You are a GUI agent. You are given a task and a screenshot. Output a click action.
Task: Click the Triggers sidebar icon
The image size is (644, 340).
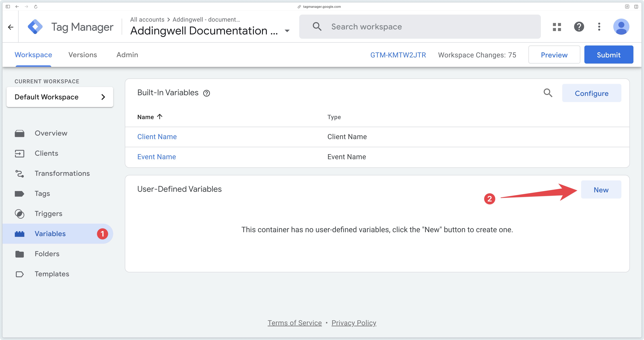(19, 214)
